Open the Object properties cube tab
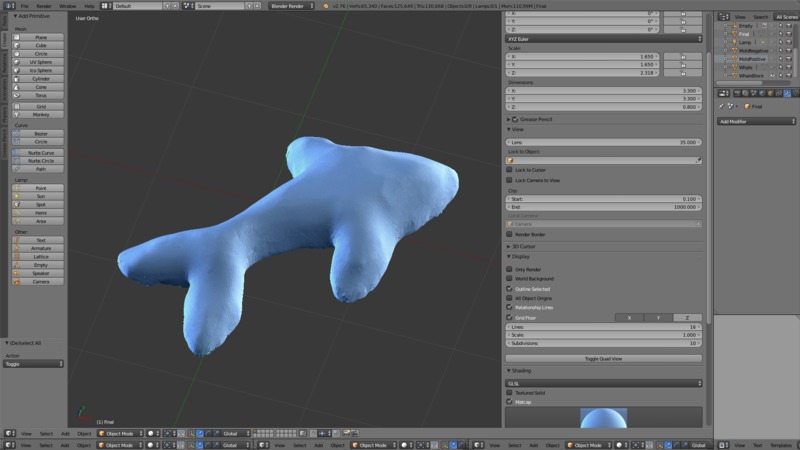Image resolution: width=800 pixels, height=450 pixels. coord(770,93)
